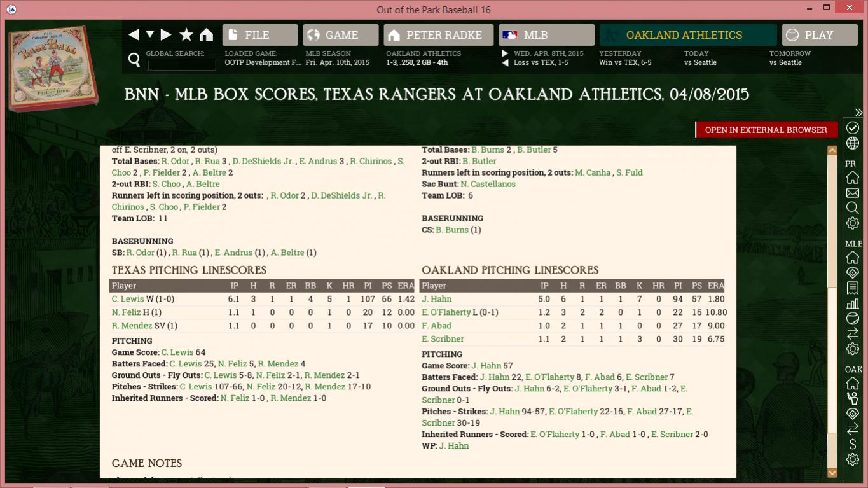Open PR manager home icon
Screen dimensions: 868x488
tap(853, 178)
